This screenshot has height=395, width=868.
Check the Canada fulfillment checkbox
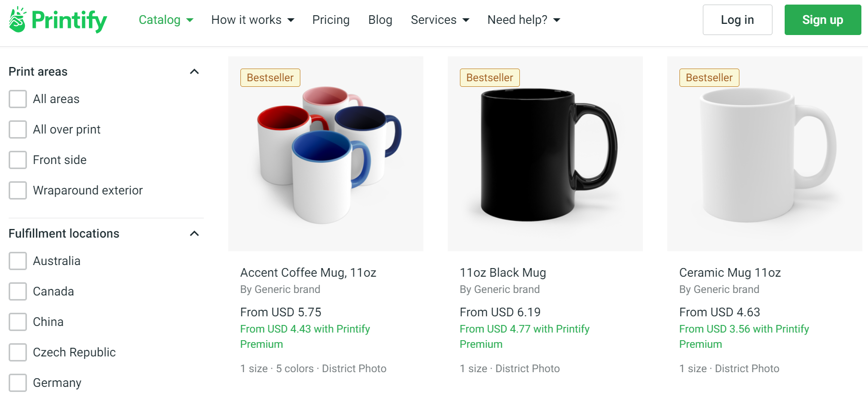pos(18,291)
